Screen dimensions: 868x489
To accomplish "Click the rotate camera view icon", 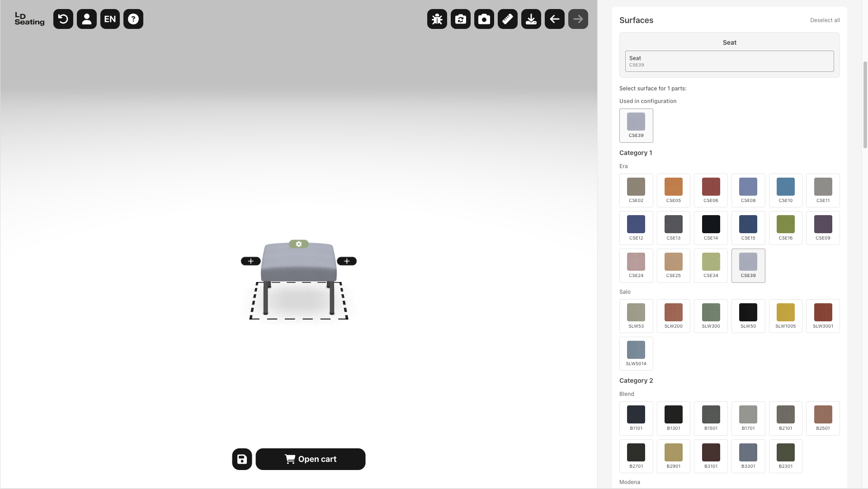I will [x=461, y=19].
